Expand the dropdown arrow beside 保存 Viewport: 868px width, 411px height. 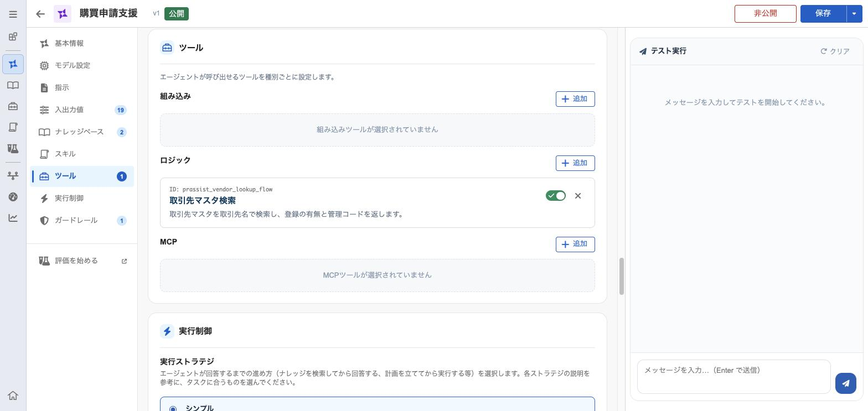click(854, 14)
